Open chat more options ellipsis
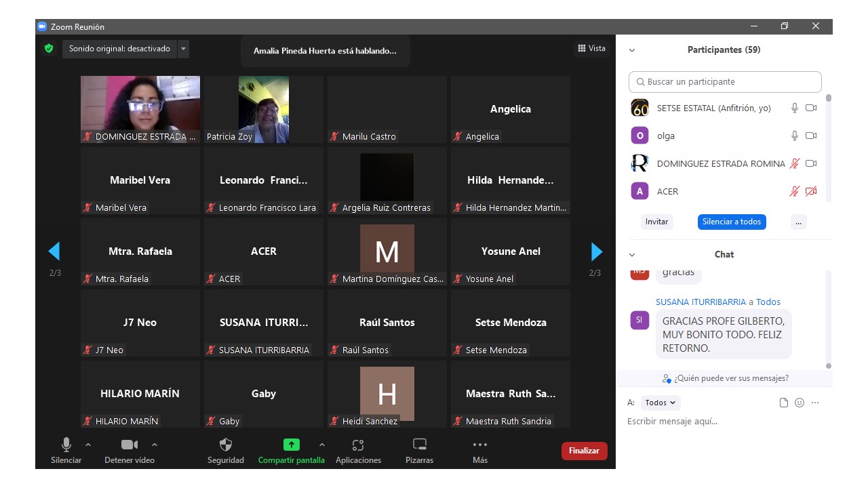The width and height of the screenshot is (868, 488). 815,403
